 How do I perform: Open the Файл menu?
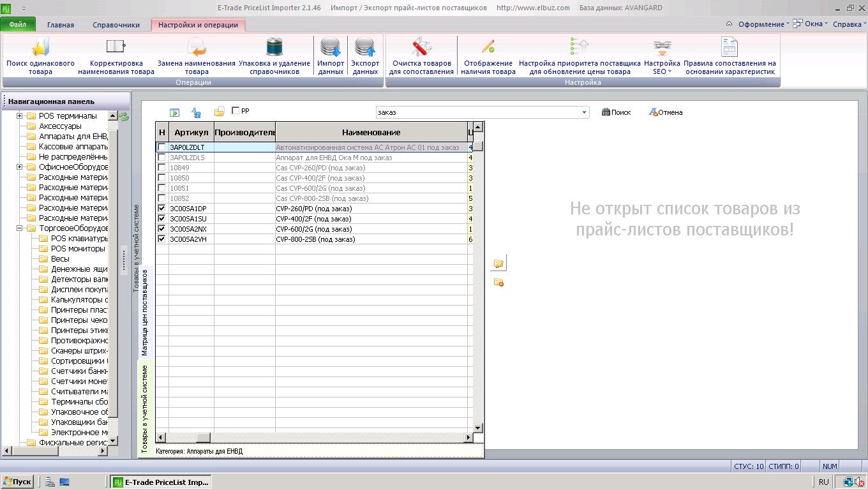(x=18, y=25)
